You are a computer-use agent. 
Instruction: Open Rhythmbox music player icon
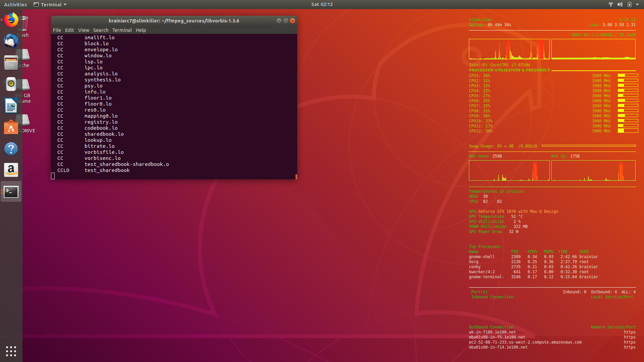pyautogui.click(x=11, y=84)
